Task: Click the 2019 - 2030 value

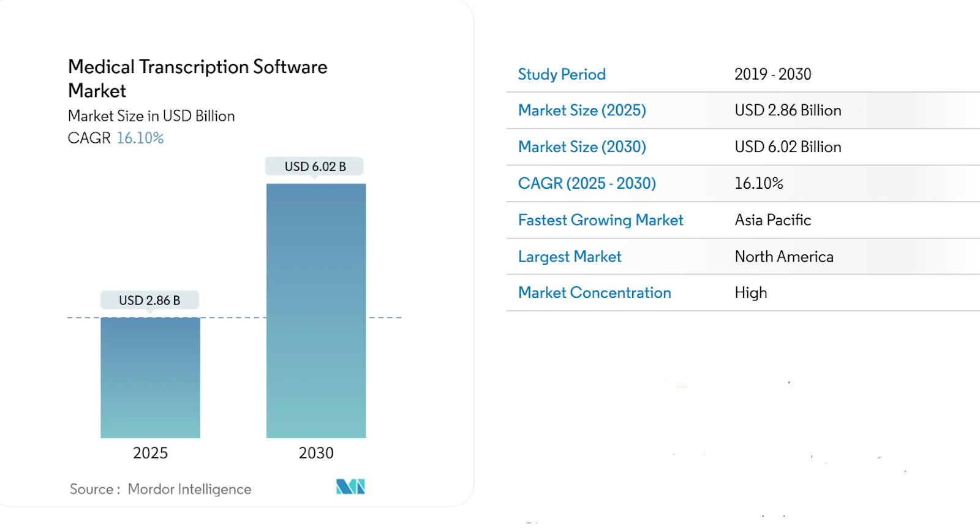Action: coord(773,74)
